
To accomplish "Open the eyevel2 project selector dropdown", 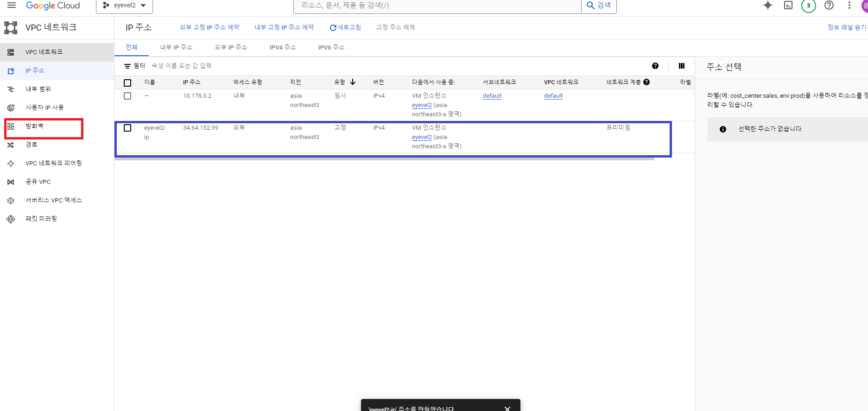I will click(124, 6).
